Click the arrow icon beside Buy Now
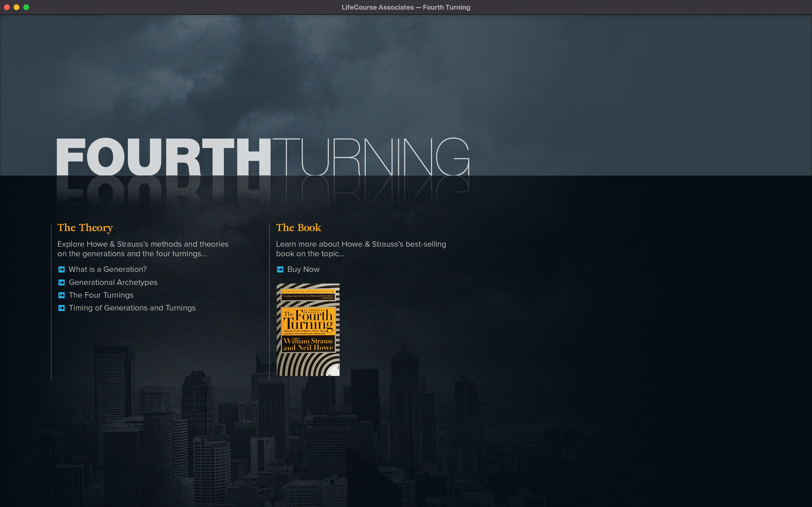The width and height of the screenshot is (812, 507). pos(280,269)
